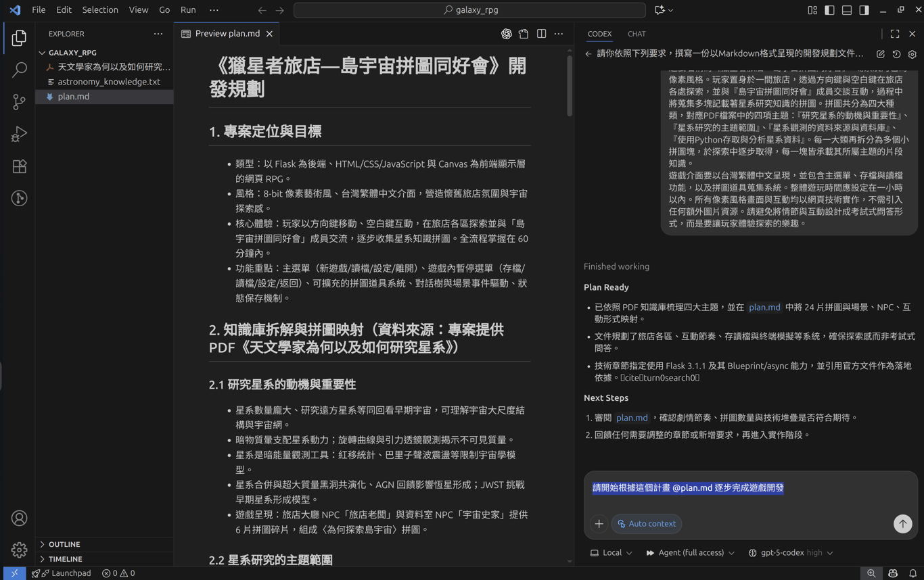Viewport: 924px width, 580px height.
Task: Toggle primary side bar visibility
Action: click(x=829, y=10)
